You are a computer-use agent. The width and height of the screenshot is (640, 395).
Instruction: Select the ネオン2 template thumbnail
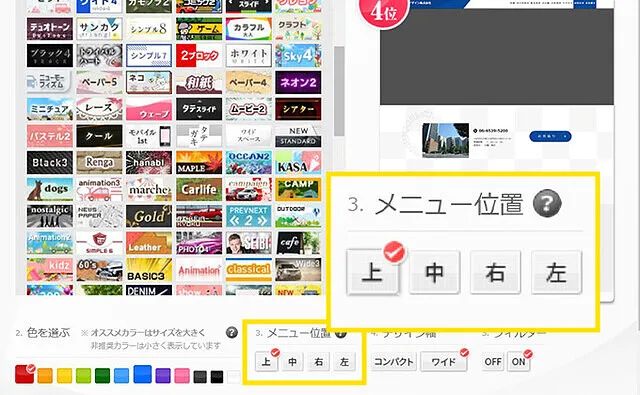tap(298, 82)
